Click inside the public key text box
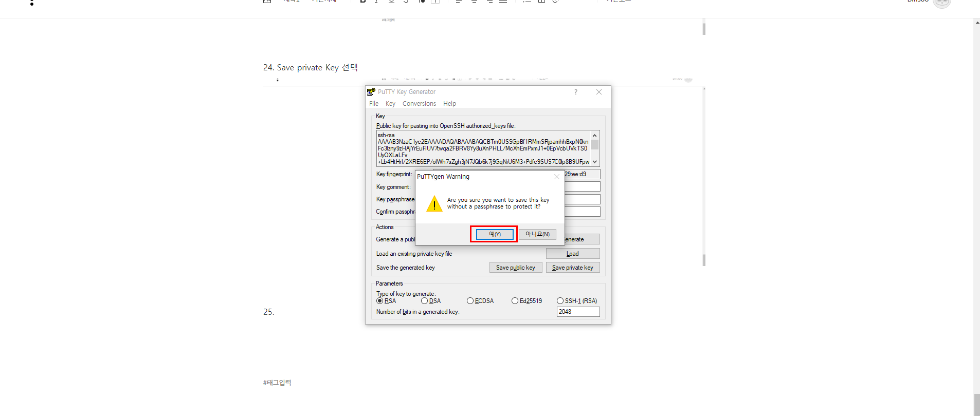 [x=483, y=149]
